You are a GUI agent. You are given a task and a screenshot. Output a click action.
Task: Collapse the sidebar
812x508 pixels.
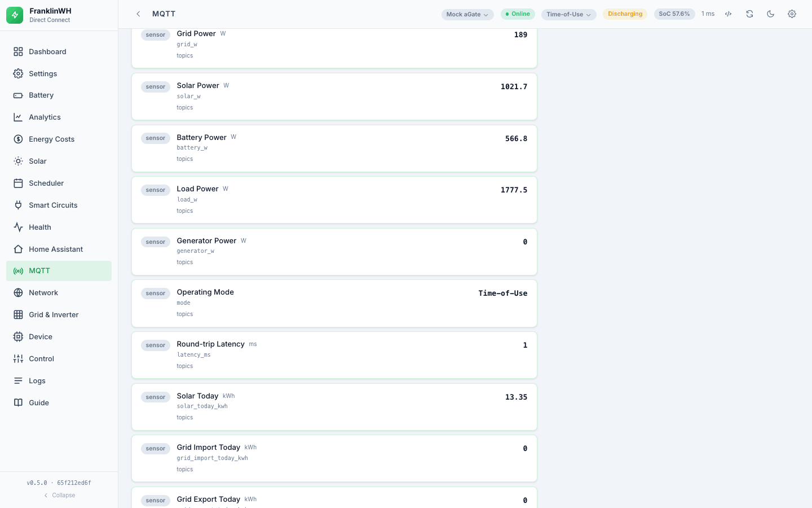tap(59, 496)
